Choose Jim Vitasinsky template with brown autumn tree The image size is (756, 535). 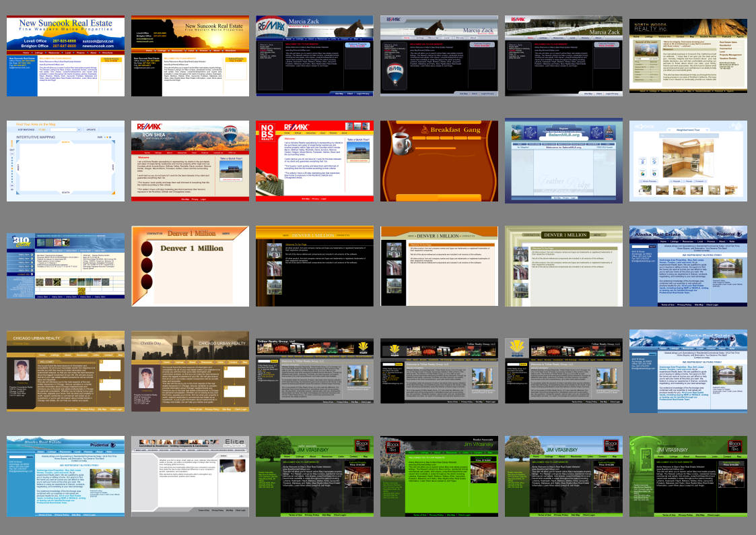pos(563,476)
